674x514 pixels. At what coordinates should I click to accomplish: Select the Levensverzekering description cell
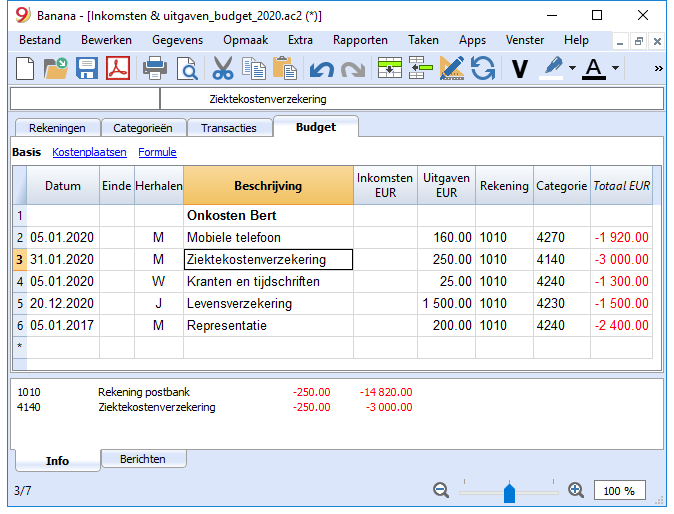(268, 303)
